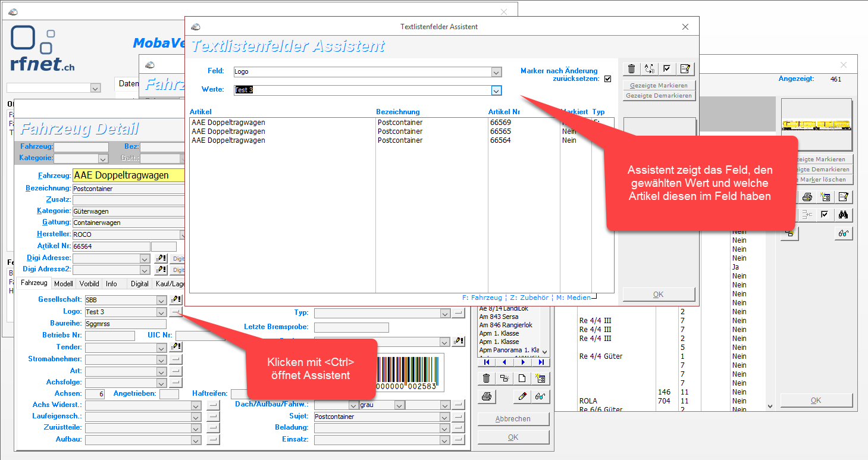This screenshot has height=460, width=868.
Task: Expand the Logo dropdown in Fahrzeug tab
Action: pos(161,312)
